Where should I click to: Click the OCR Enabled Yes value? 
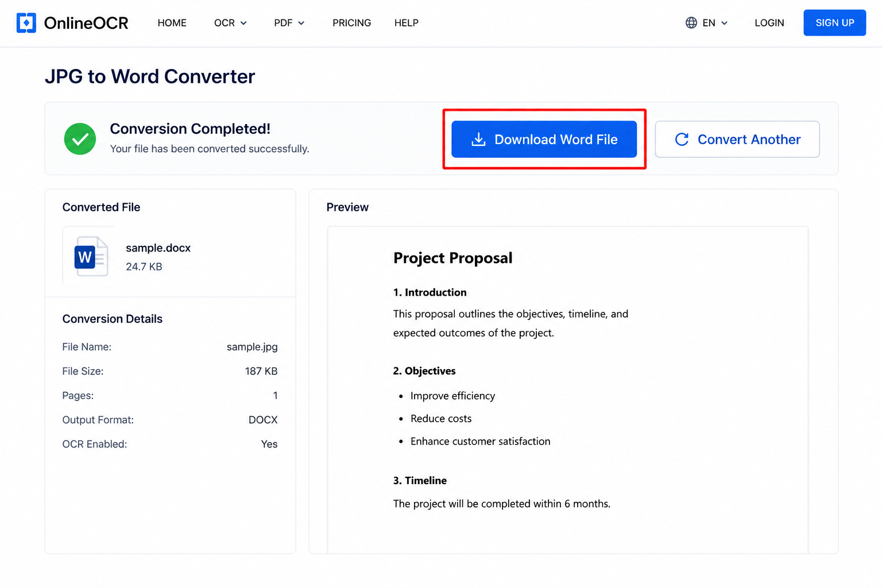click(269, 444)
